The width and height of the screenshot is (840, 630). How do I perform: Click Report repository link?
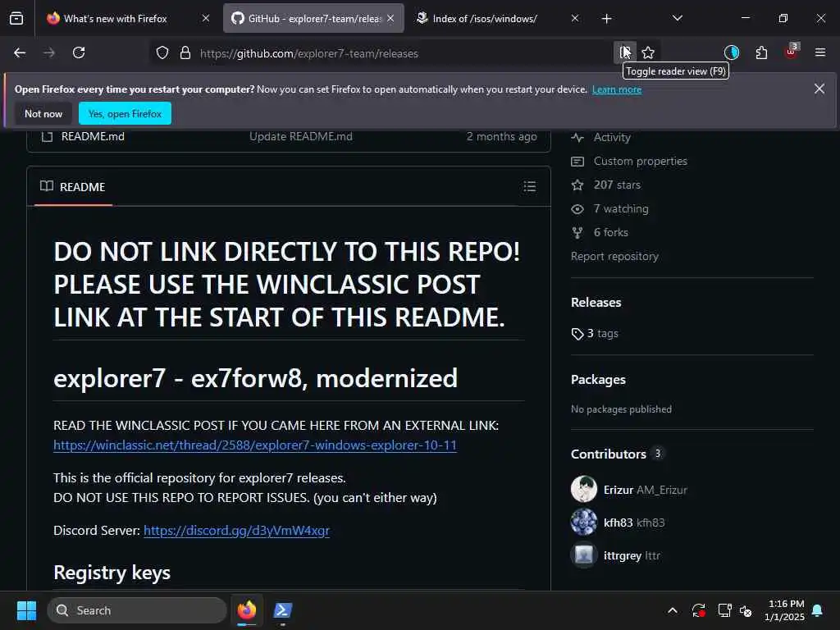[x=614, y=257]
